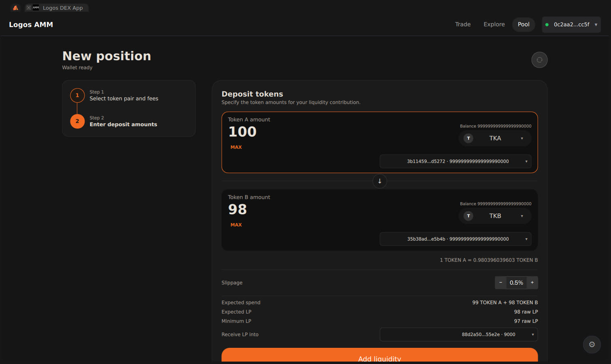Open the TKB token selector dropdown

[x=495, y=216]
